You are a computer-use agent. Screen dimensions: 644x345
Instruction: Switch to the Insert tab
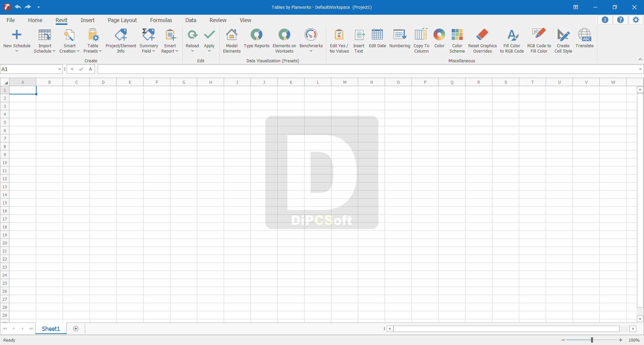coord(88,20)
